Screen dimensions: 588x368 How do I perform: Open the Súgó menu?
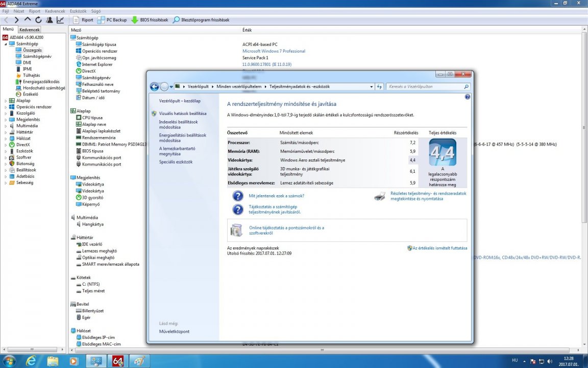(95, 11)
